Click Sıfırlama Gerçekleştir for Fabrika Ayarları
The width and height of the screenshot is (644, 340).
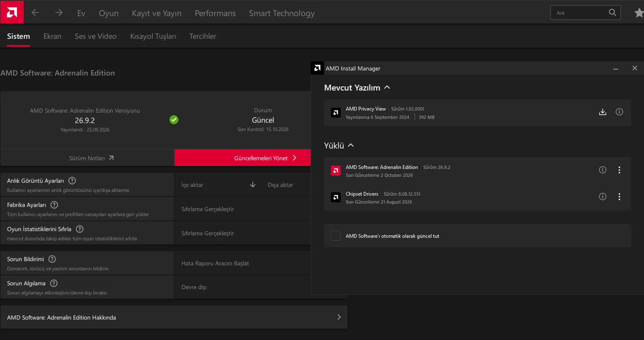point(208,209)
